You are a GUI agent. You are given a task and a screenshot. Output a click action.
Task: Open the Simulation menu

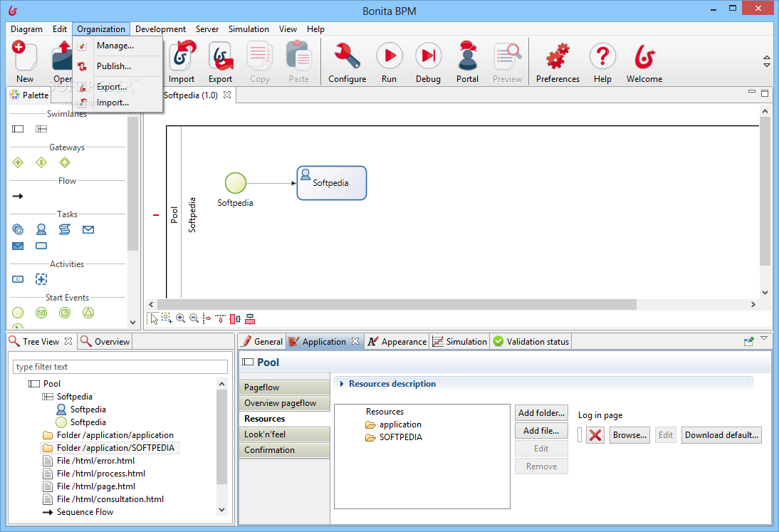tap(249, 29)
